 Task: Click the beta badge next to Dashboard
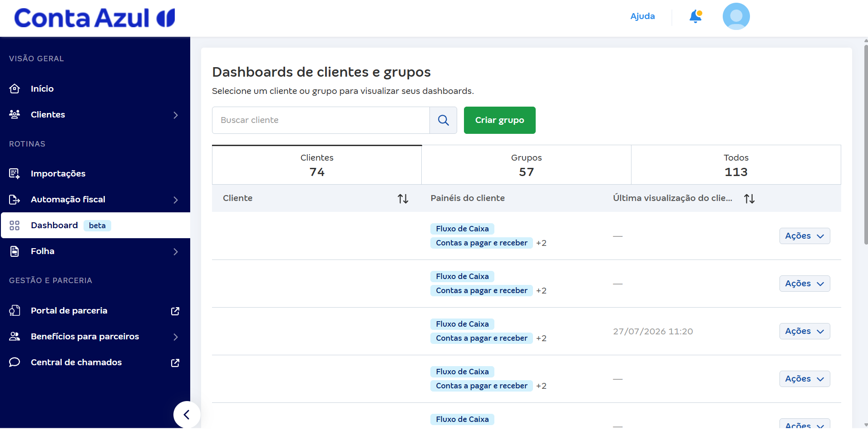[97, 225]
